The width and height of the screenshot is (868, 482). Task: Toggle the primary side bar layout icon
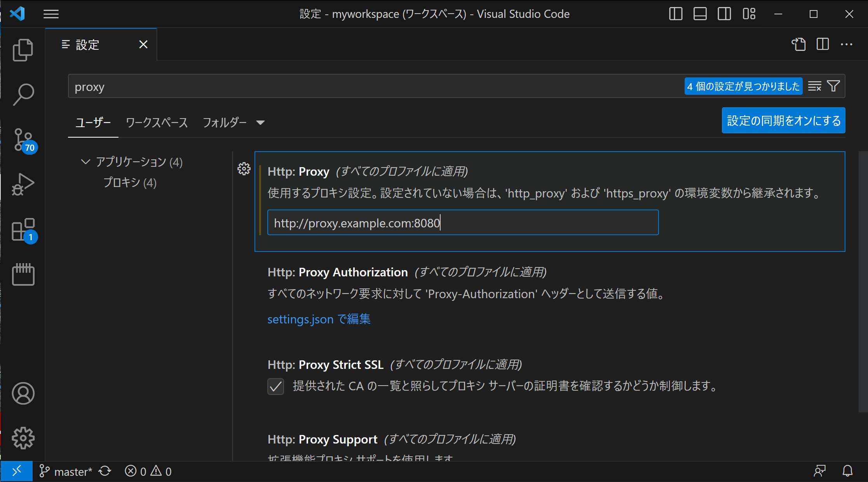tap(676, 14)
